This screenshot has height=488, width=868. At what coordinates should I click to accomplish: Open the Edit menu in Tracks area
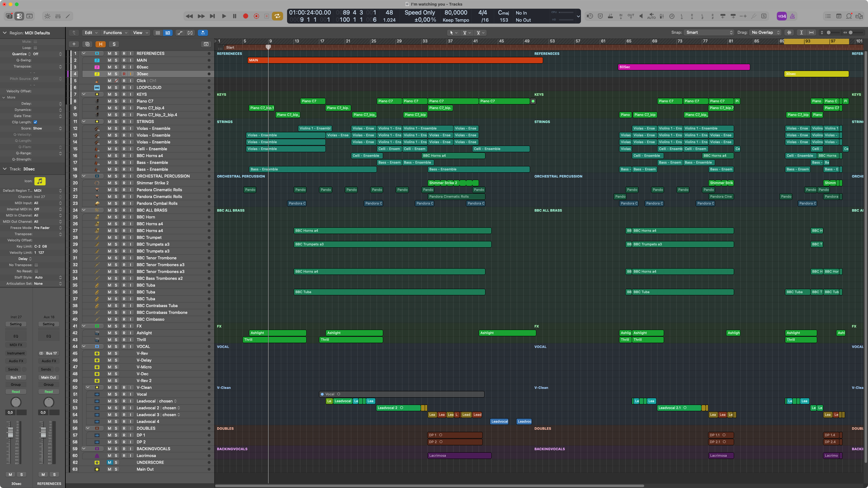[x=91, y=33]
